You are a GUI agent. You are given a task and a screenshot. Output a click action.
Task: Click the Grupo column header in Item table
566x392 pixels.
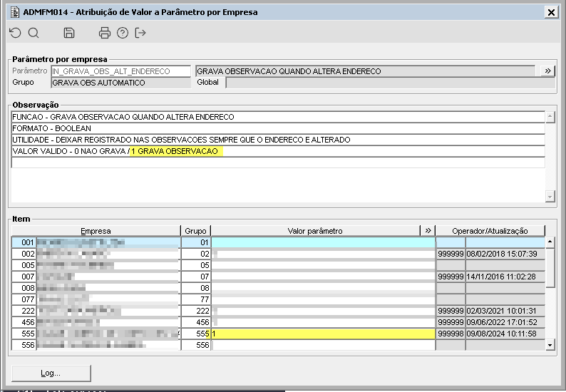tap(195, 231)
